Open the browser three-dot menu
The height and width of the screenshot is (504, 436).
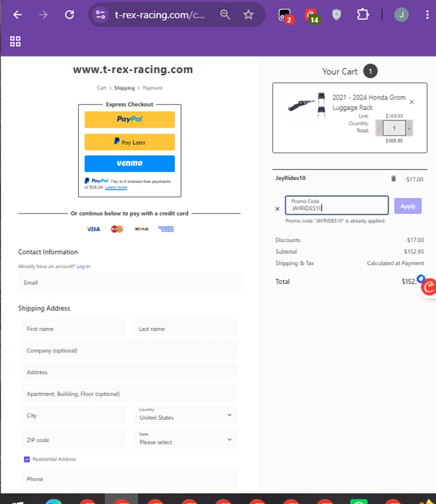click(427, 15)
